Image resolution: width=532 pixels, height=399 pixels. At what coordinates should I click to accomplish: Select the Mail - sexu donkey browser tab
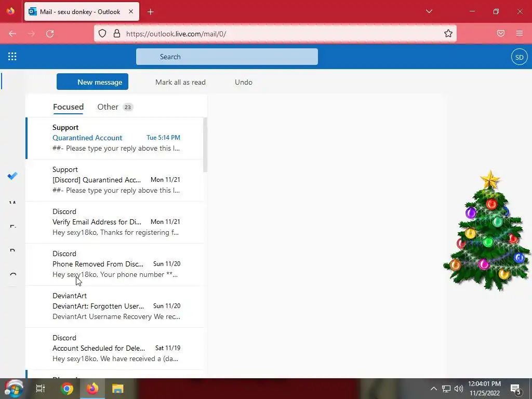82,11
